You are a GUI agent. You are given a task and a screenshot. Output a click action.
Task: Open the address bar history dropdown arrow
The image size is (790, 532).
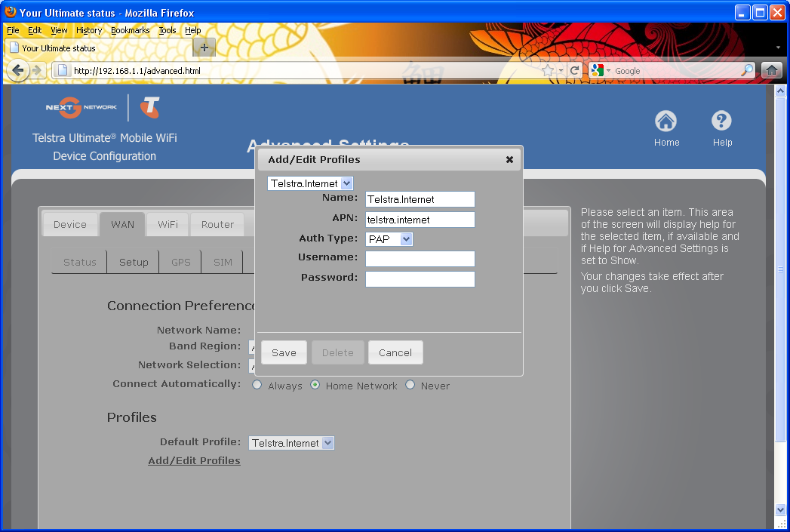pos(561,70)
